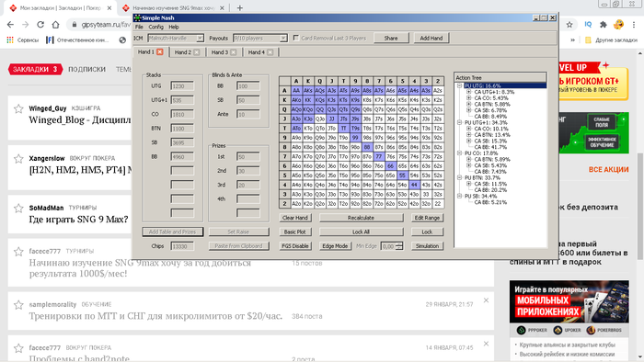Remove samplemorality bookmark with X icon
The width and height of the screenshot is (644, 362).
pos(486,300)
